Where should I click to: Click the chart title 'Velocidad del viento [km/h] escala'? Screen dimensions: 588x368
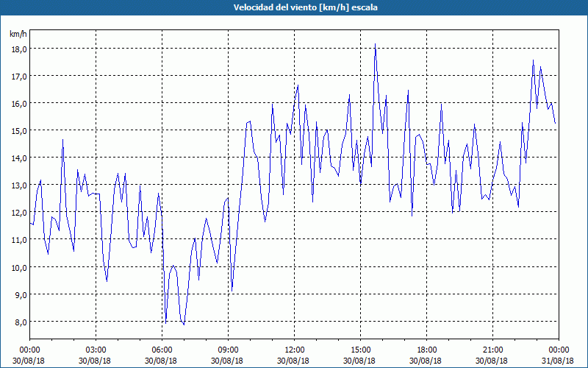305,7
